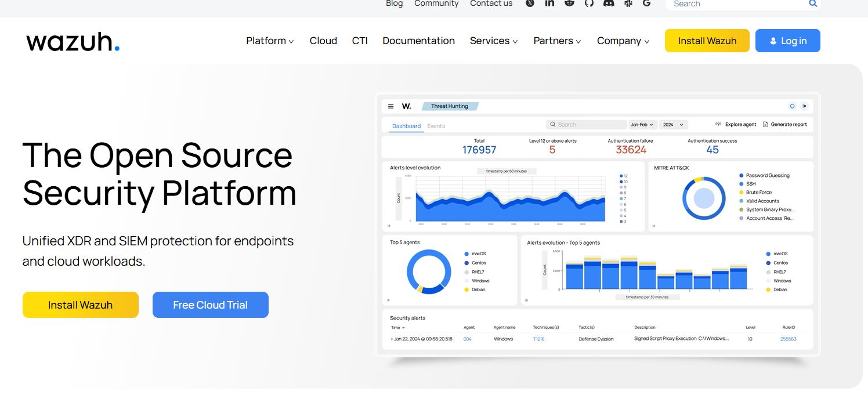Click the 'System Binary Proxy...' legend label

pos(770,209)
